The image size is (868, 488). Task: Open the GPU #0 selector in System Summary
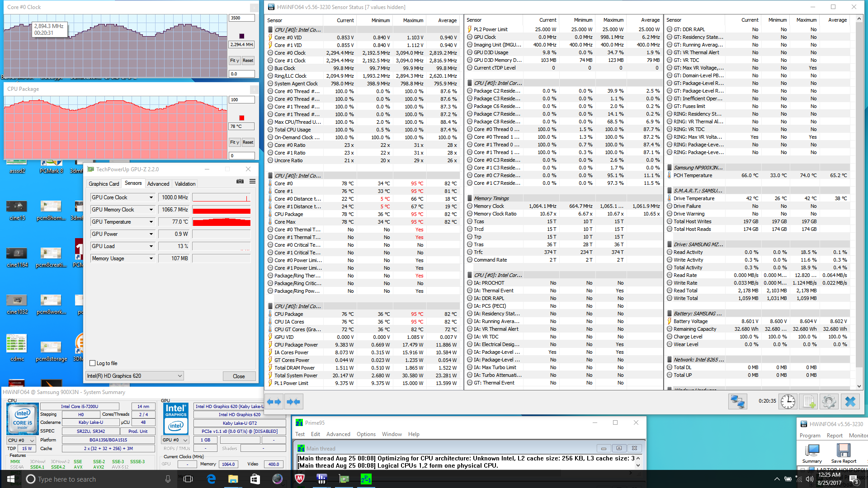click(x=175, y=440)
